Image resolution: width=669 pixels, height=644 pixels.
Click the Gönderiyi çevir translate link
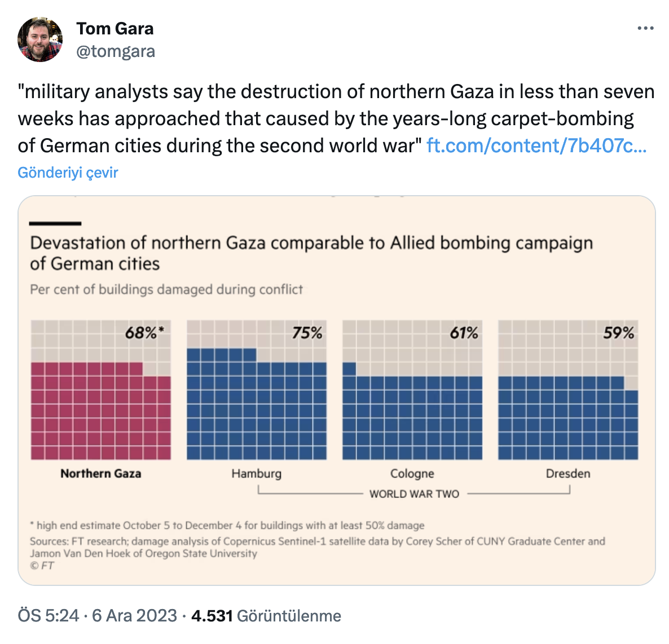68,173
